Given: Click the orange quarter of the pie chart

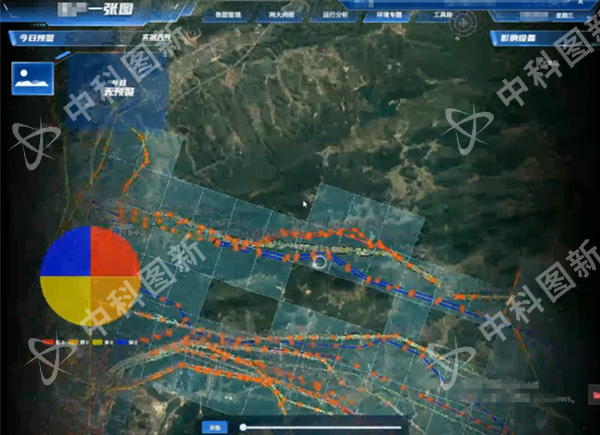Looking at the screenshot, I should click(114, 300).
